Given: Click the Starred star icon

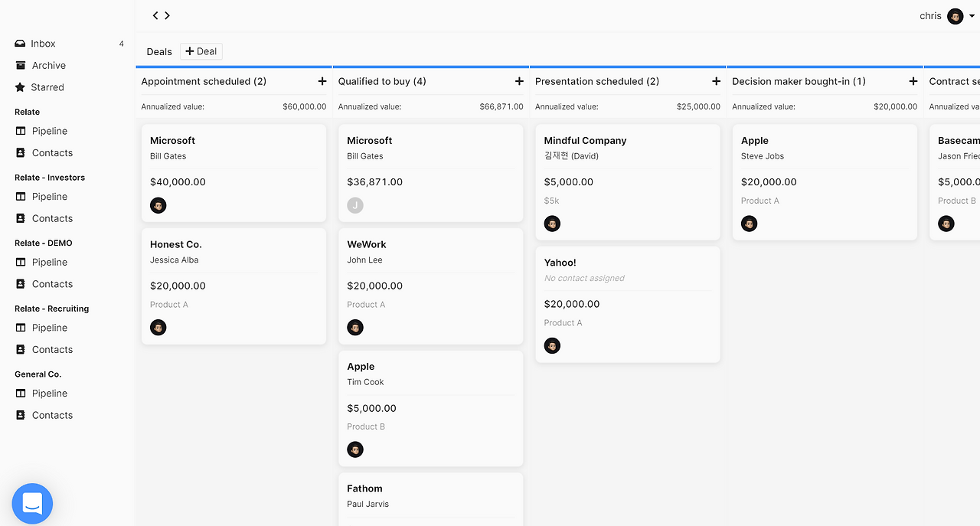Looking at the screenshot, I should click(20, 87).
